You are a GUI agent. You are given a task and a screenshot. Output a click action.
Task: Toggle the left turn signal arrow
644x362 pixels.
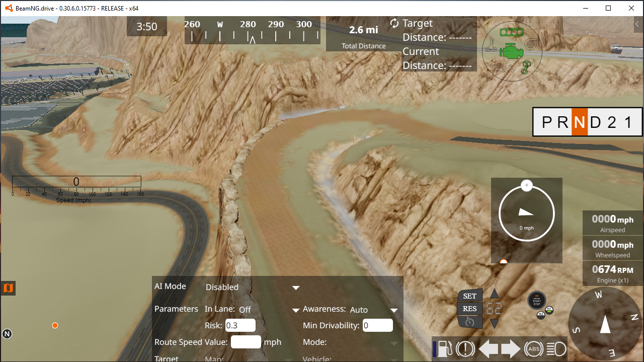(488, 348)
